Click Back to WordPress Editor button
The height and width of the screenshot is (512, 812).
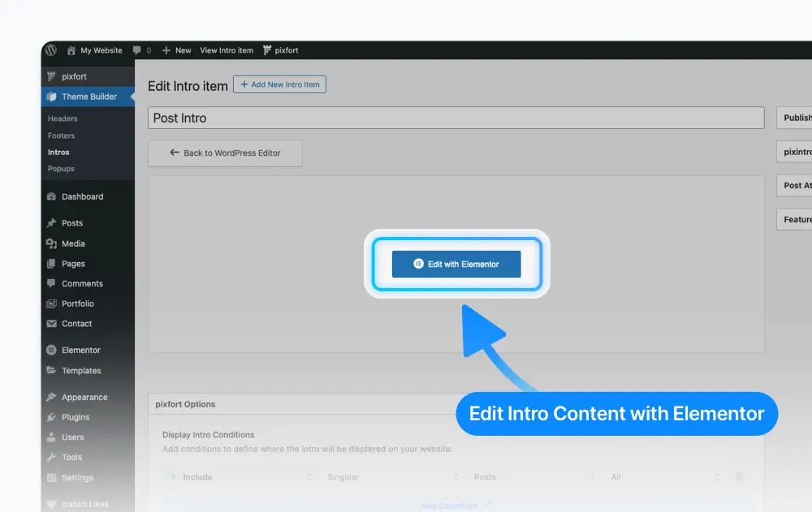tap(225, 153)
